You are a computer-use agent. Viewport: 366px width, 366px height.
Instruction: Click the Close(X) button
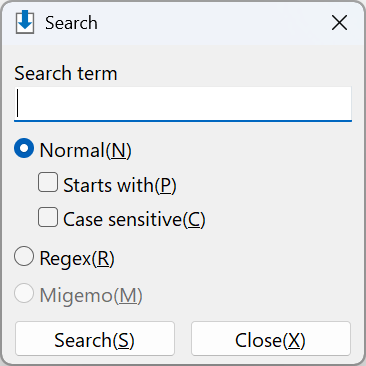pos(271,339)
